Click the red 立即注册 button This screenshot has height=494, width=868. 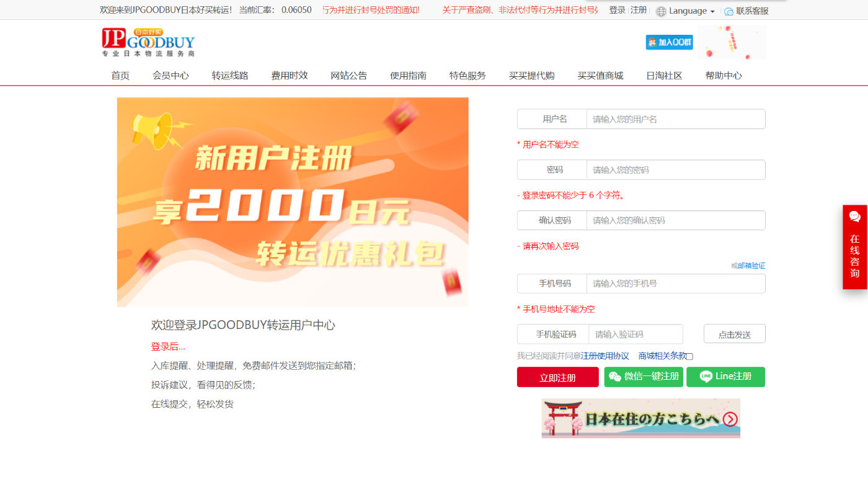(x=558, y=377)
